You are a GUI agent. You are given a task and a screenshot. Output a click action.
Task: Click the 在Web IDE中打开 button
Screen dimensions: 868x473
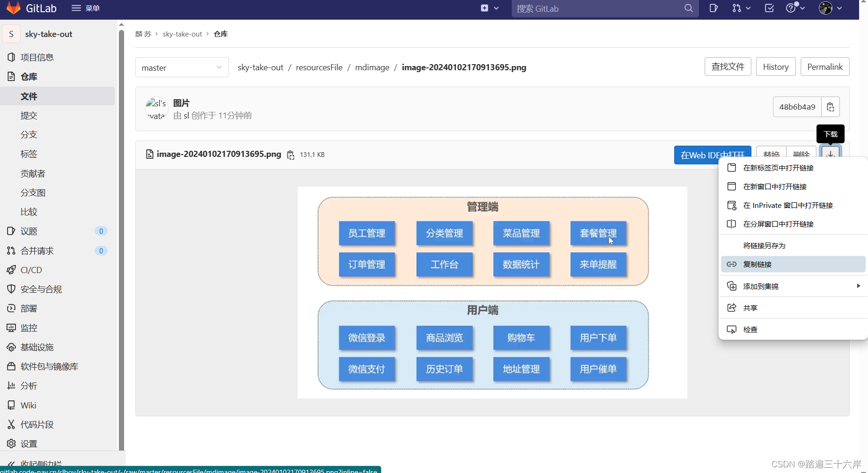point(711,155)
